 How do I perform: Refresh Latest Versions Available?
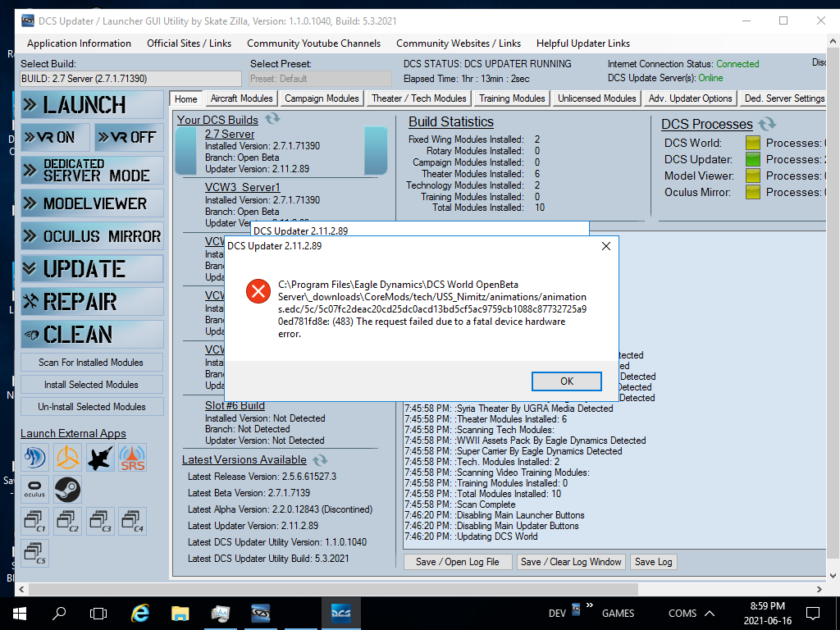pos(320,459)
